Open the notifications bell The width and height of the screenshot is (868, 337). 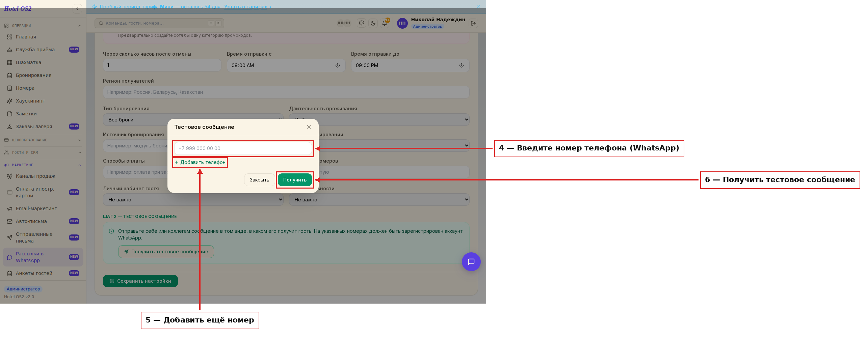click(x=385, y=23)
